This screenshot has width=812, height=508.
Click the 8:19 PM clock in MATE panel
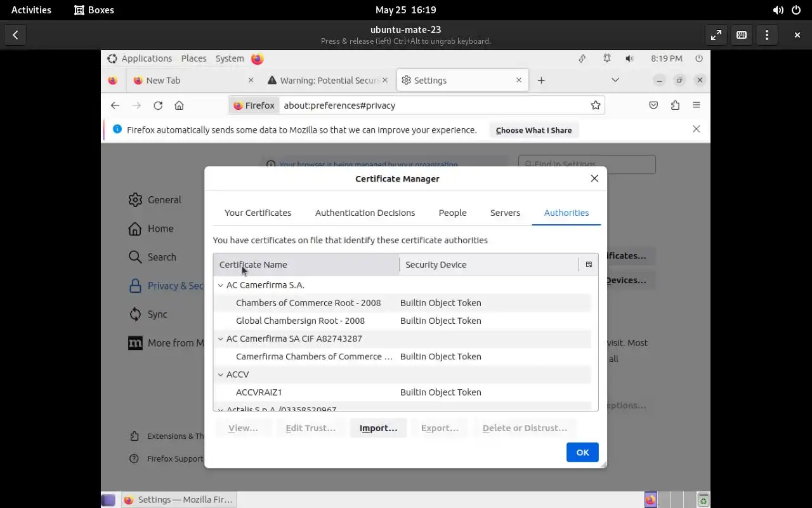[667, 58]
